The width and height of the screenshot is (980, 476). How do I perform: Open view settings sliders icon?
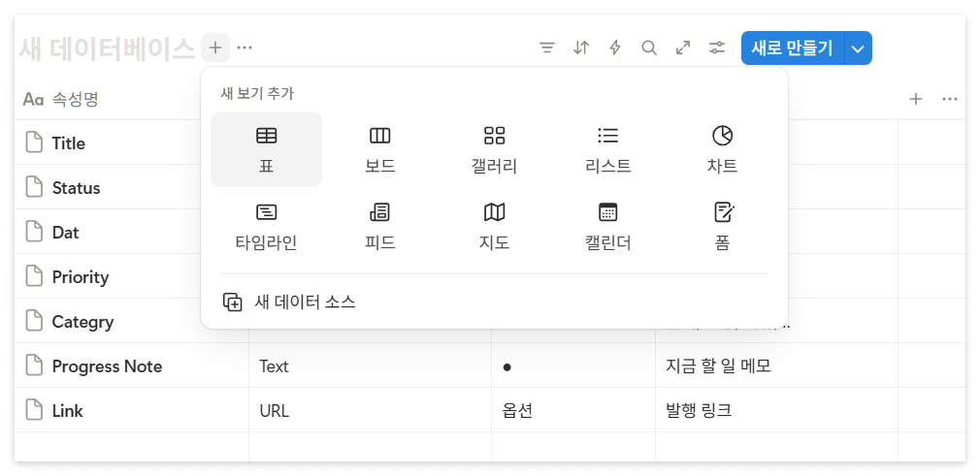717,48
